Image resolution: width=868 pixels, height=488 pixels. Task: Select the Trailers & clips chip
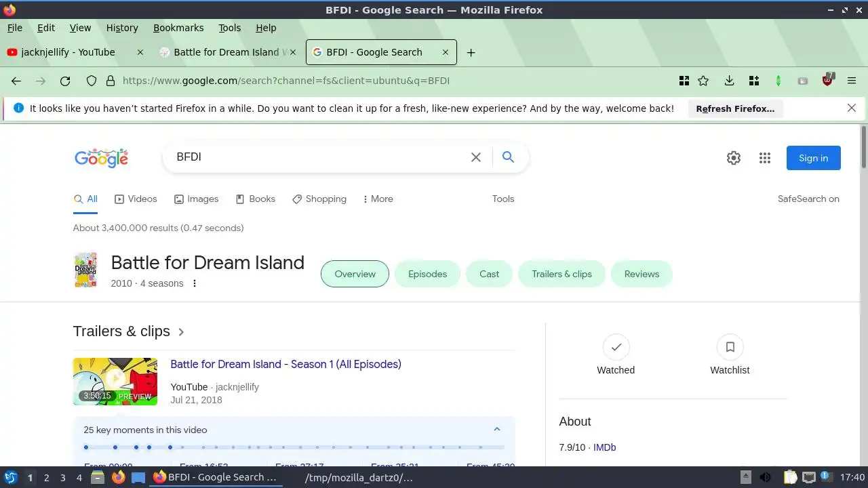[561, 274]
